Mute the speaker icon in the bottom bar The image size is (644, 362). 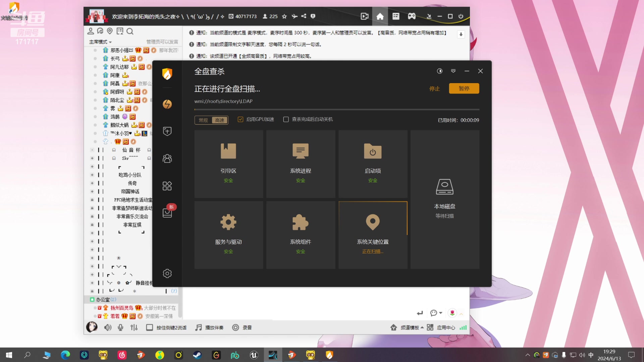pos(107,327)
